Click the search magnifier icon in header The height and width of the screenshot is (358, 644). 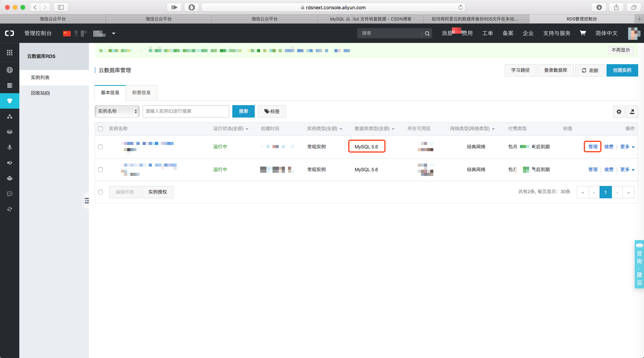(427, 34)
